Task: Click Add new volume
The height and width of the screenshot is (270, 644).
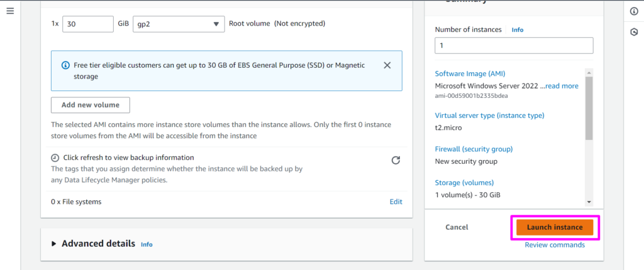Action: click(x=90, y=105)
